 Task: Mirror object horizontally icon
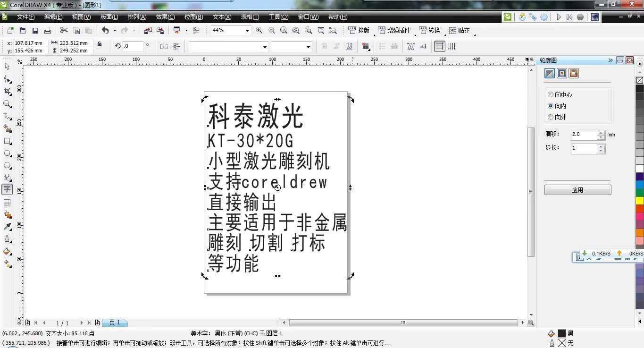click(164, 46)
